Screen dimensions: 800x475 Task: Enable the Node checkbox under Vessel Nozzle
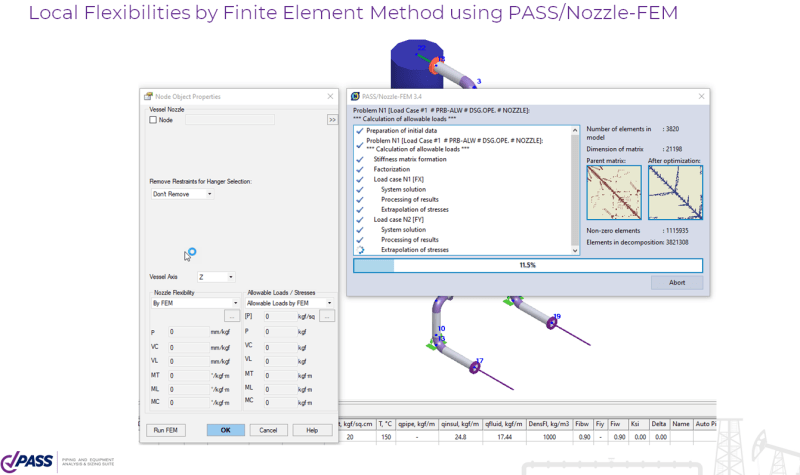[x=153, y=120]
